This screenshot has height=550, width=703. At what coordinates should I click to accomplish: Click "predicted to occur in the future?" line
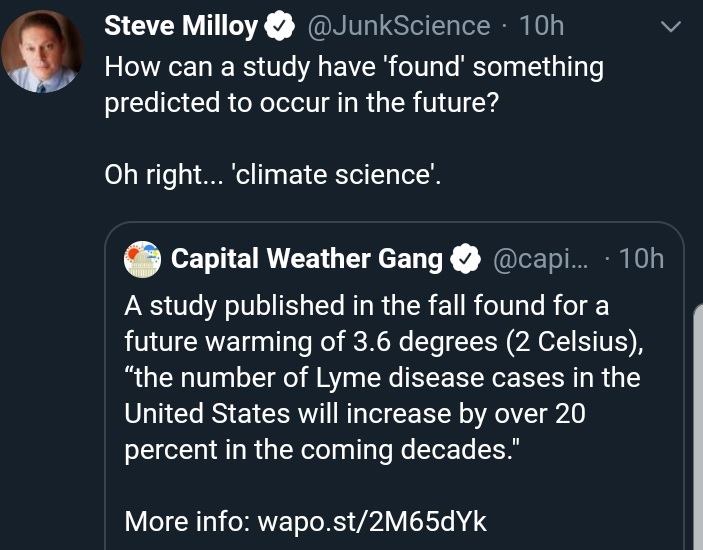(301, 105)
